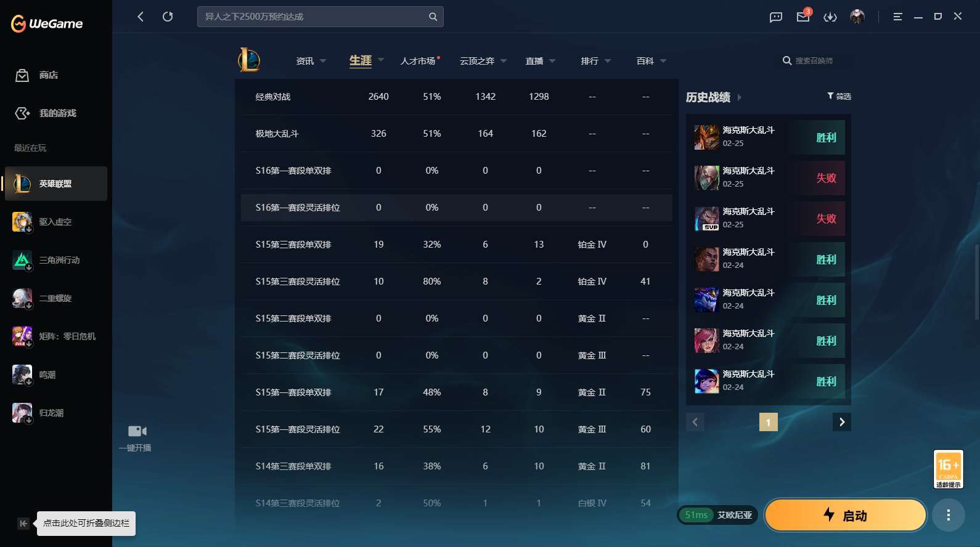The width and height of the screenshot is (980, 547).
Task: Click the top search input field
Action: click(314, 17)
